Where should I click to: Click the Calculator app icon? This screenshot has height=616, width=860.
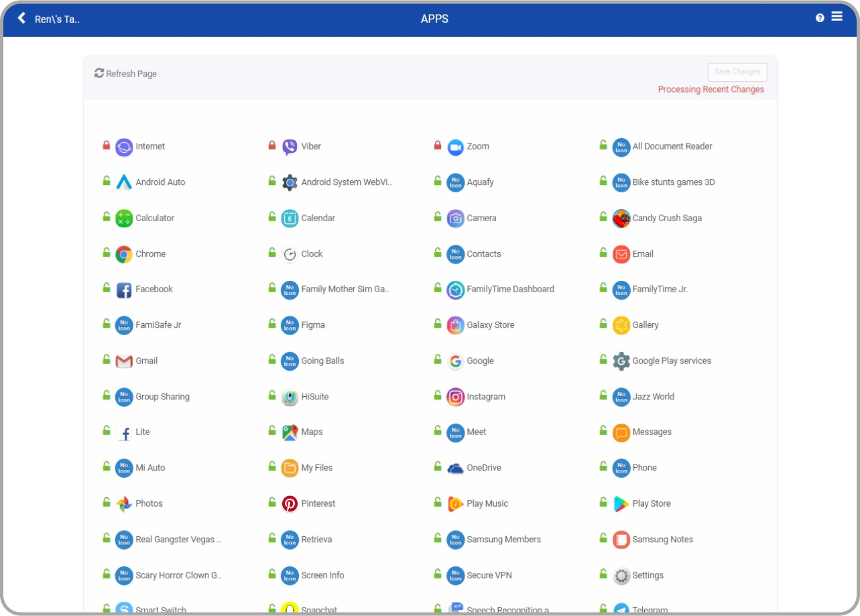tap(124, 219)
